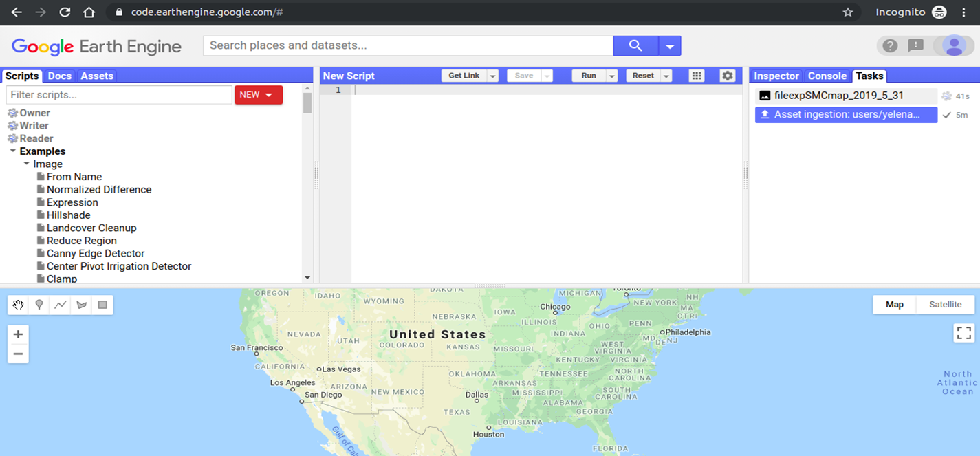Toggle fullscreen map view
Viewport: 980px width, 456px height.
pyautogui.click(x=964, y=333)
